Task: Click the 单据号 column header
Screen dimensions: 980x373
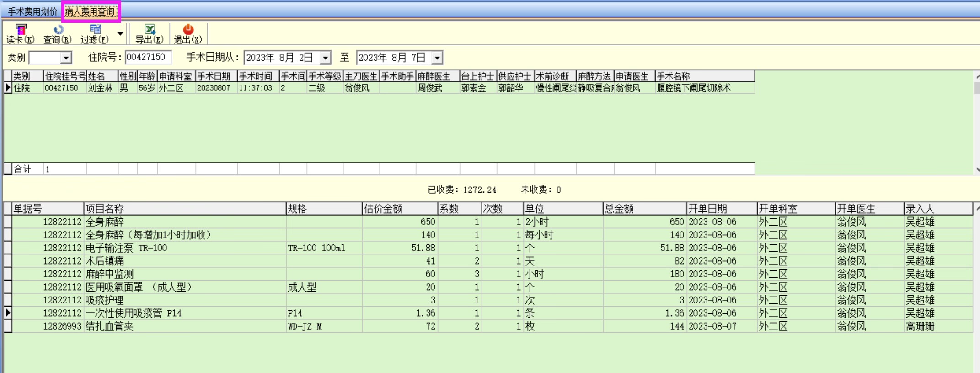Action: [x=48, y=209]
